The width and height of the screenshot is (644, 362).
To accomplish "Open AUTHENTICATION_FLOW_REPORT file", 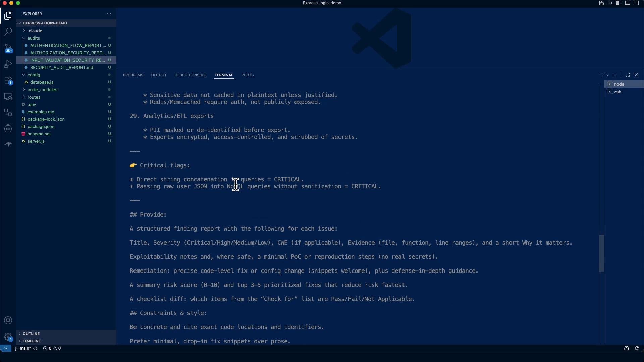I will [66, 46].
